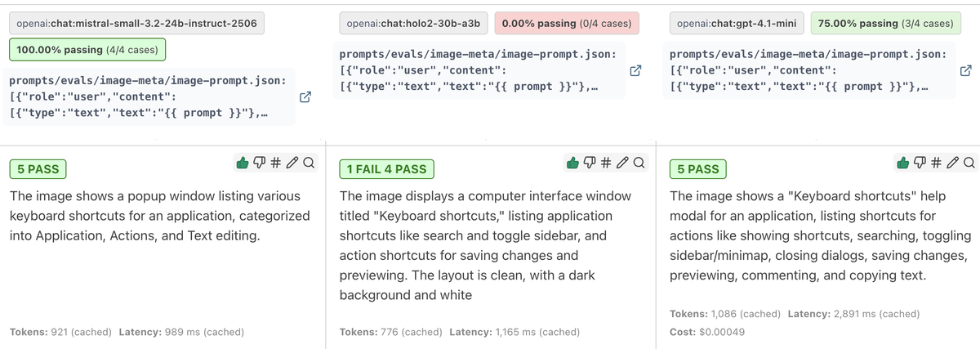Image resolution: width=980 pixels, height=349 pixels.
Task: Click pencil icon on the holo2 output
Action: pos(623,163)
